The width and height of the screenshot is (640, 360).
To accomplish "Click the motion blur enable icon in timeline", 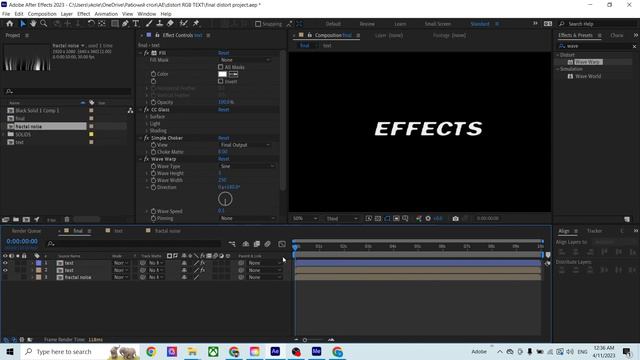I will 267,244.
